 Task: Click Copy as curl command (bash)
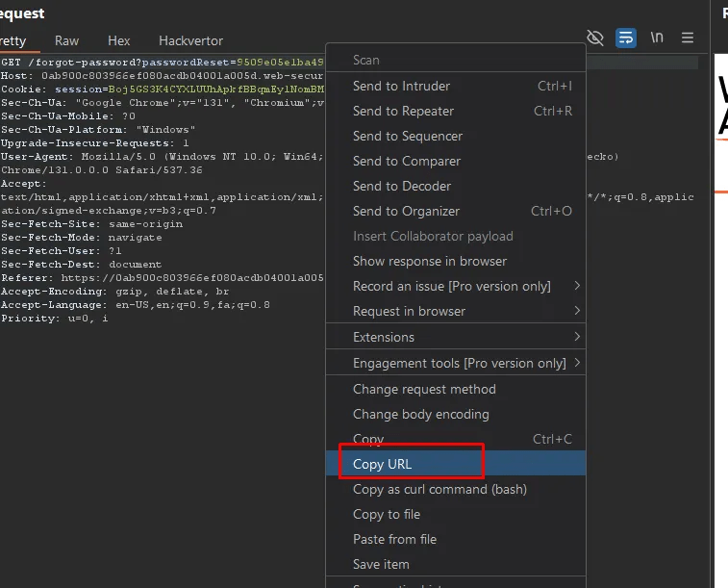(x=439, y=489)
